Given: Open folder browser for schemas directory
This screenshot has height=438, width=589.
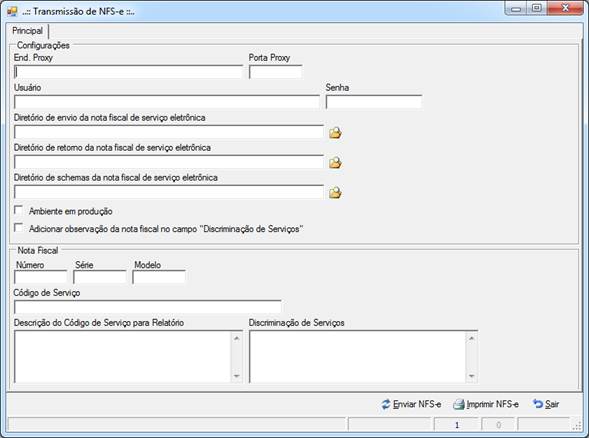Looking at the screenshot, I should pos(335,193).
